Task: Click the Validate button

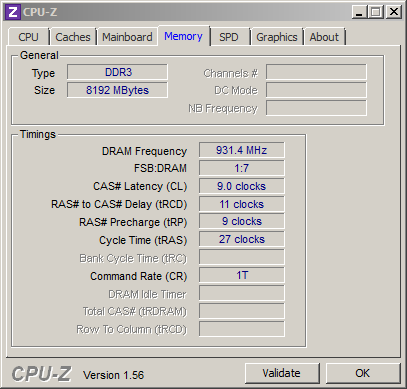Action: pyautogui.click(x=282, y=373)
